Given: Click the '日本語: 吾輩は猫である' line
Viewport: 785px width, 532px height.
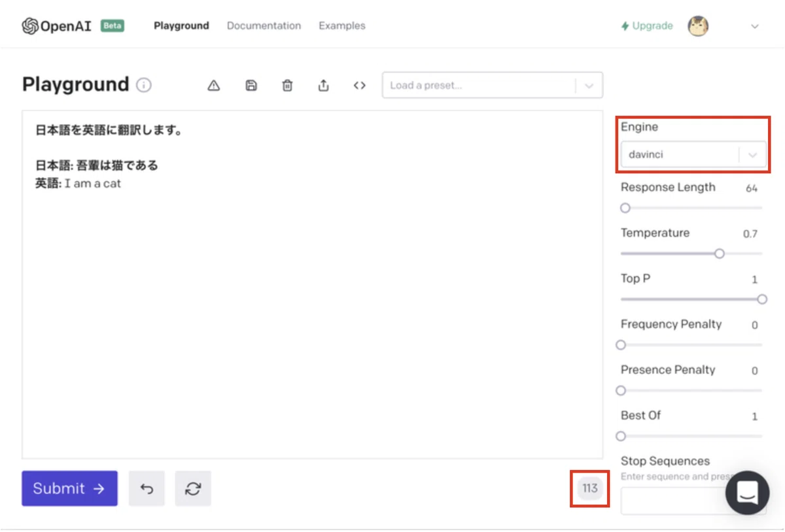Looking at the screenshot, I should coord(97,165).
